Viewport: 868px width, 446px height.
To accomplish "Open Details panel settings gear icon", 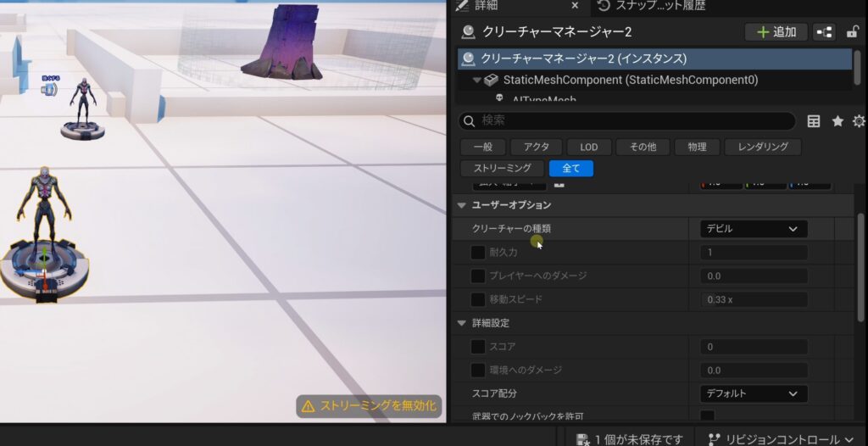I will coord(859,121).
